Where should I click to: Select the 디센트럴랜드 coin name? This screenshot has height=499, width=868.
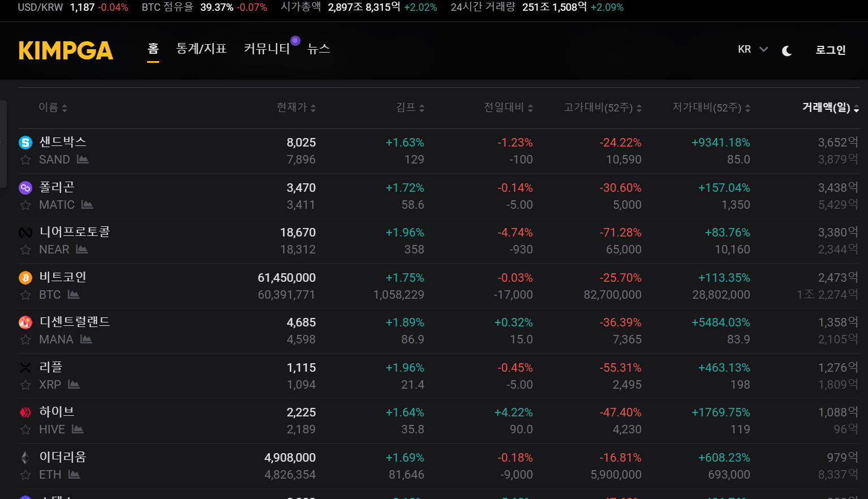coord(75,322)
